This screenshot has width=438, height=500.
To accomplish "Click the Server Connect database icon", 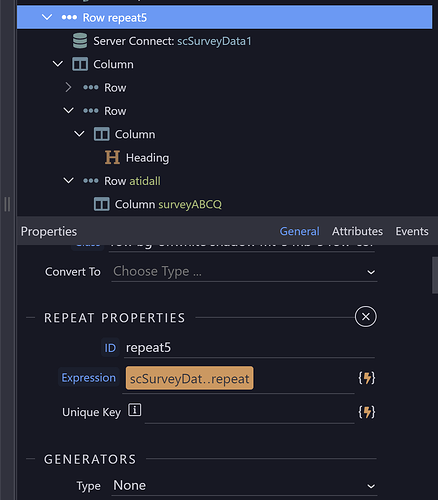I will tap(80, 41).
